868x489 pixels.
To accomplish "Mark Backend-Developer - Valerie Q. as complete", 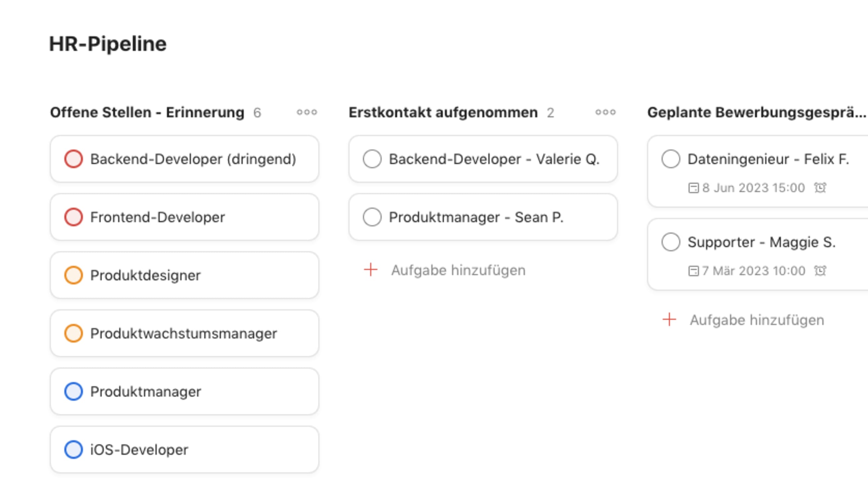I will click(x=372, y=159).
